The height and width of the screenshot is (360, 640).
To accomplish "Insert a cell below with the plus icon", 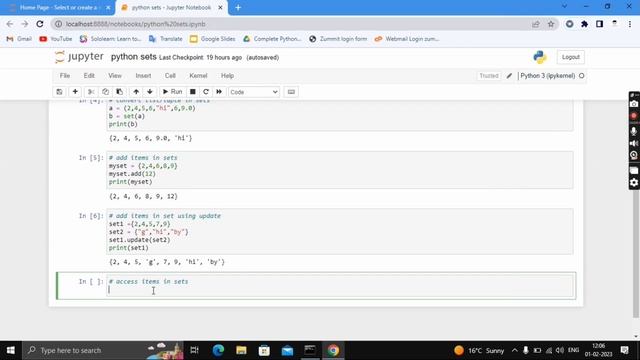I will pos(75,92).
